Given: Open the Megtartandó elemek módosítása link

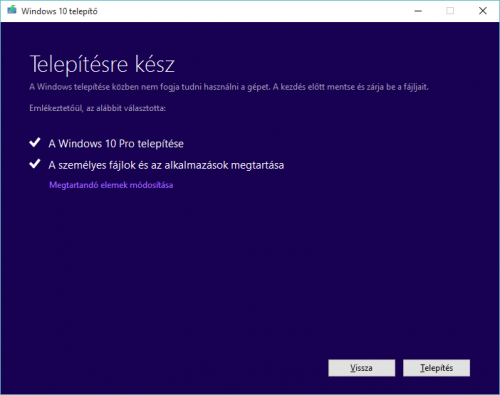Looking at the screenshot, I should pos(111,185).
